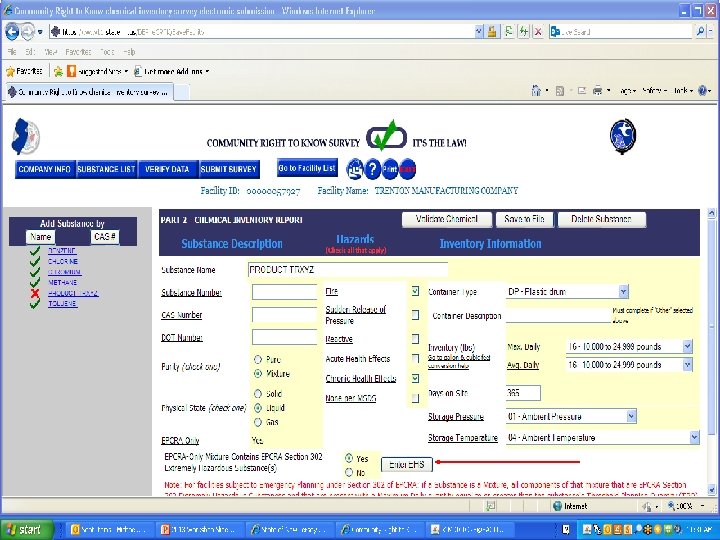Open the Container Type dropdown
This screenshot has width=720, height=540.
pos(623,292)
